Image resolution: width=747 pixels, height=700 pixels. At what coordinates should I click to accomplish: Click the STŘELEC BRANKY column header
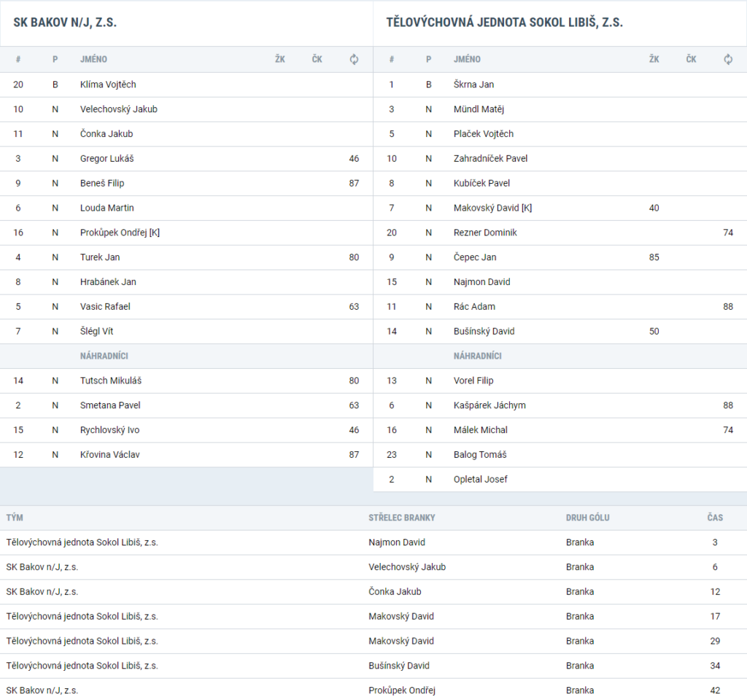[x=402, y=518]
